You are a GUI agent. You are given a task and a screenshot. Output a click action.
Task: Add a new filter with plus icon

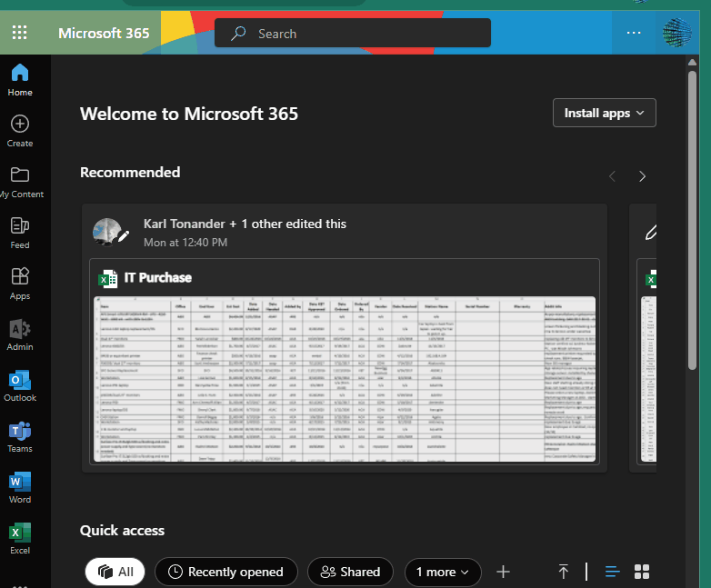click(503, 572)
